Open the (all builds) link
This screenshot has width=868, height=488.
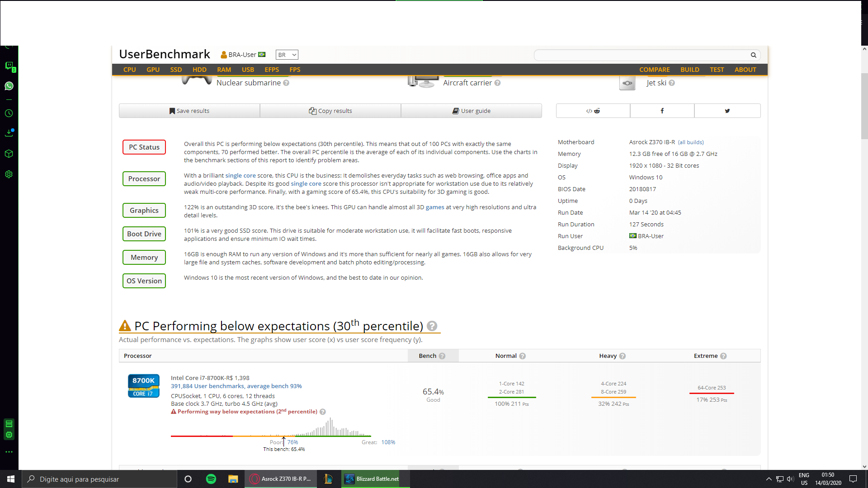691,142
